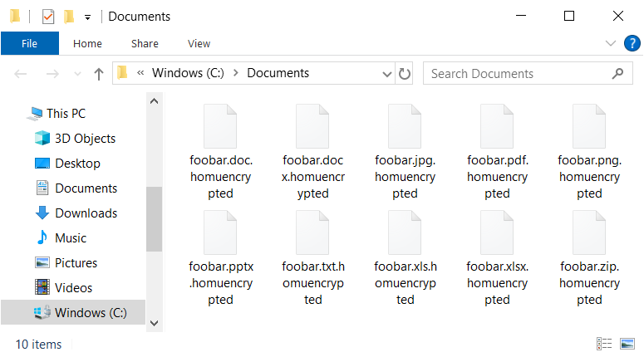Click the Search Documents input field

(x=528, y=73)
